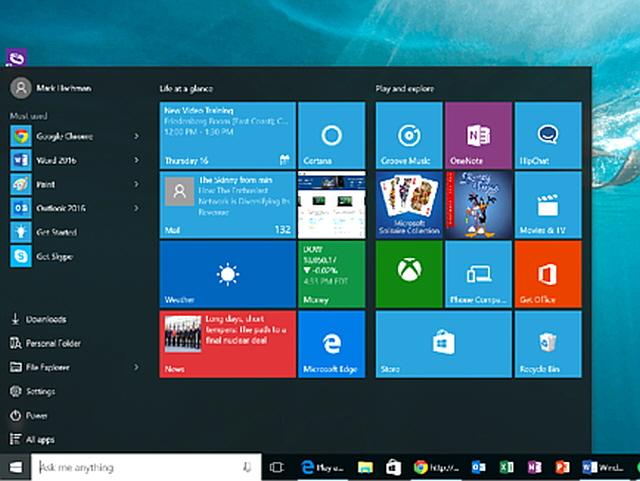This screenshot has height=481, width=640.
Task: Open Outlook icon on taskbar
Action: coord(478,467)
